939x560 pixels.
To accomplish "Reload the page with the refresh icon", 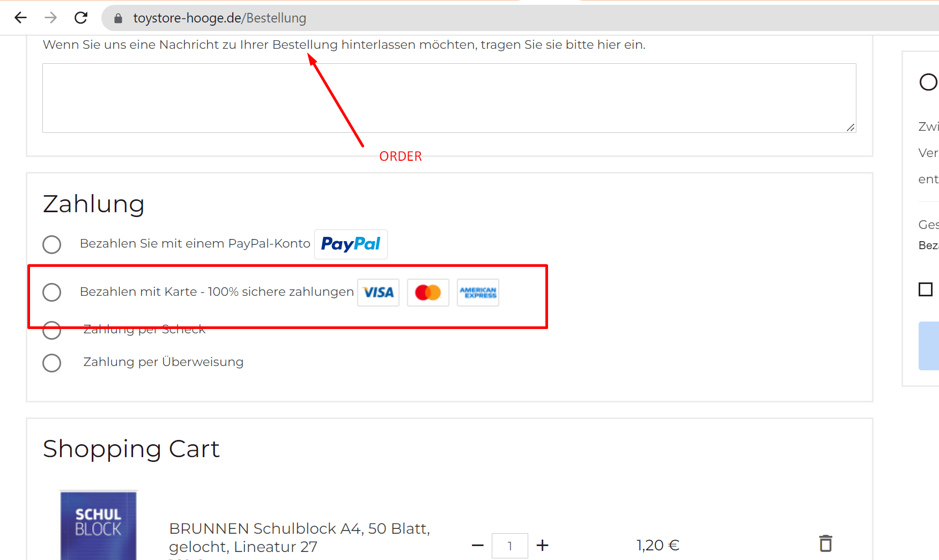I will click(81, 18).
